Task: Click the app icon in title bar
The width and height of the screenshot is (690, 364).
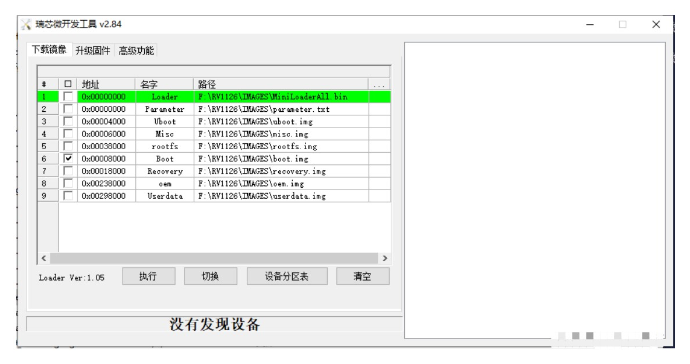Action: pos(26,24)
